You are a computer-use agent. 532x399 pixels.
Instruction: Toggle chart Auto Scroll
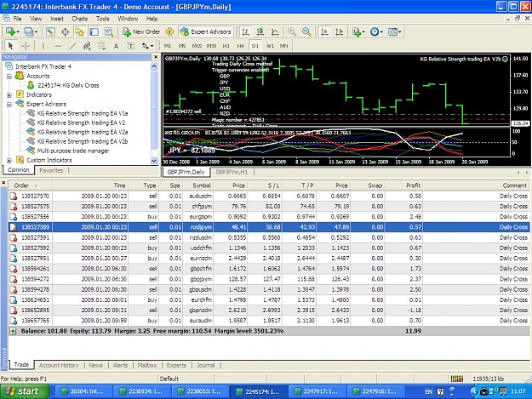[x=324, y=31]
